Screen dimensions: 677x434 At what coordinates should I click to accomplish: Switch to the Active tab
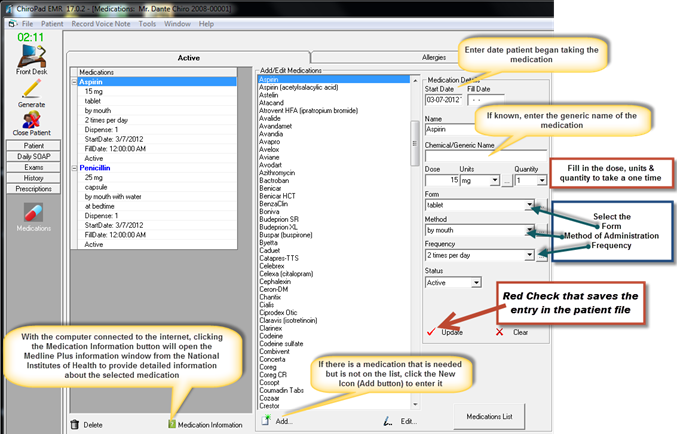pos(189,57)
